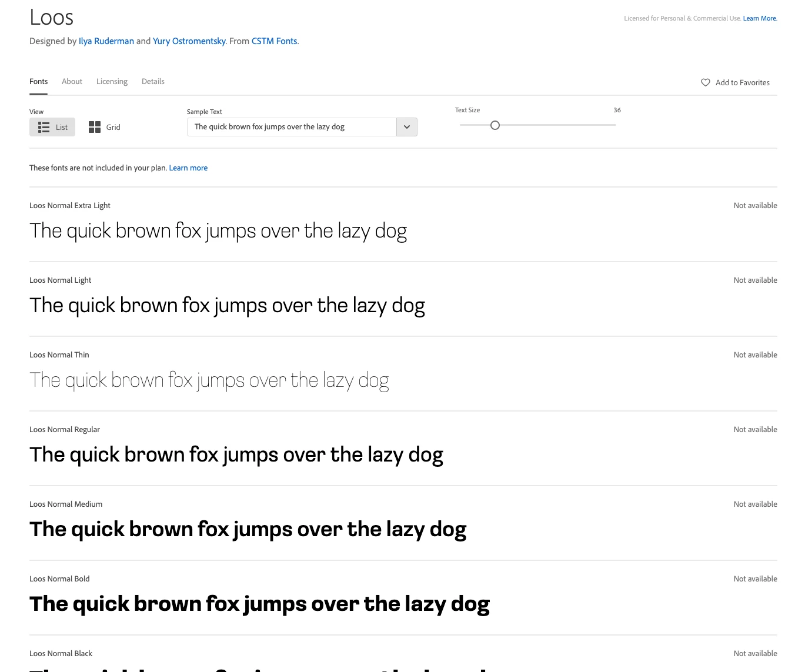The height and width of the screenshot is (672, 785).
Task: Open the About tab
Action: (x=72, y=82)
